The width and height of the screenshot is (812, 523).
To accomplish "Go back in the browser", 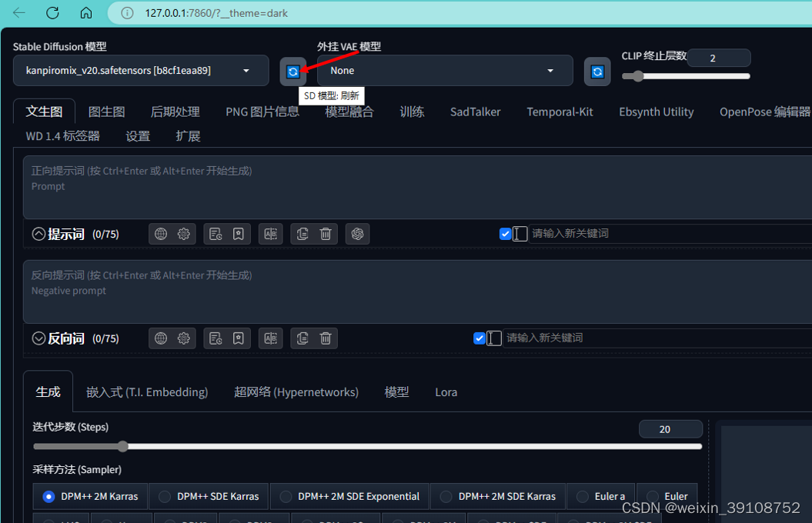I will click(19, 13).
